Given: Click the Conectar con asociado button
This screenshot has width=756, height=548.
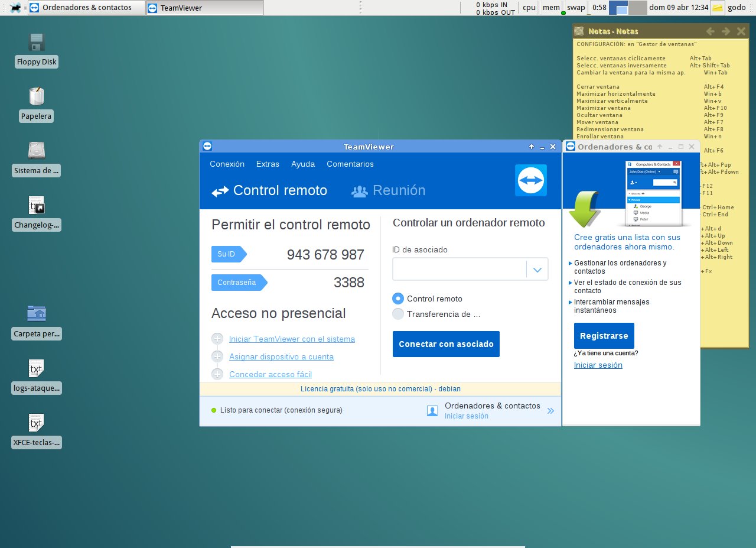Looking at the screenshot, I should click(x=446, y=344).
